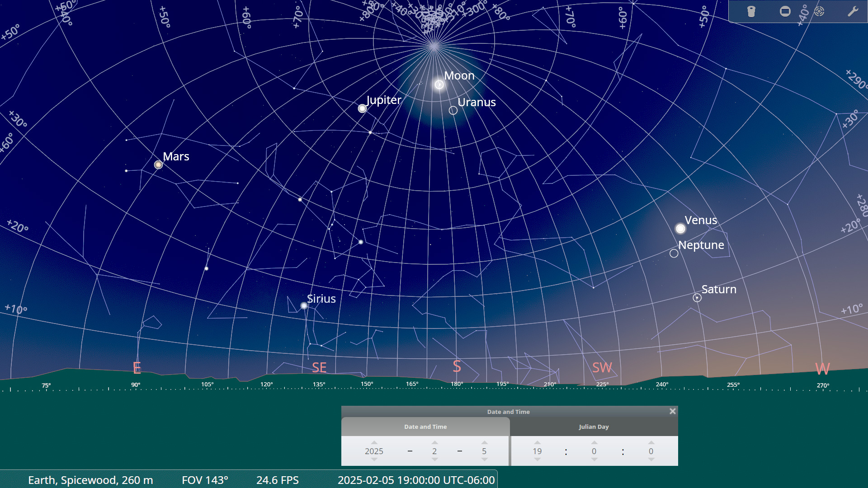
Task: Toggle the sensor frame icon
Action: point(785,11)
